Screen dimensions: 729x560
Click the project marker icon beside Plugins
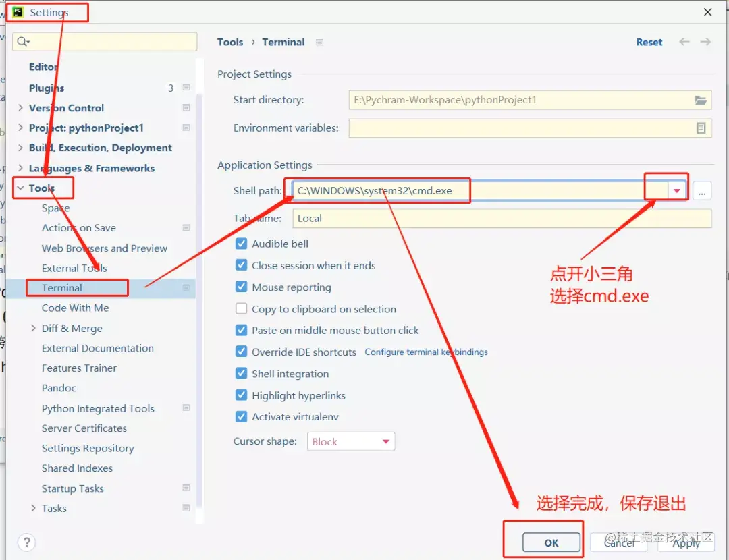coord(186,87)
